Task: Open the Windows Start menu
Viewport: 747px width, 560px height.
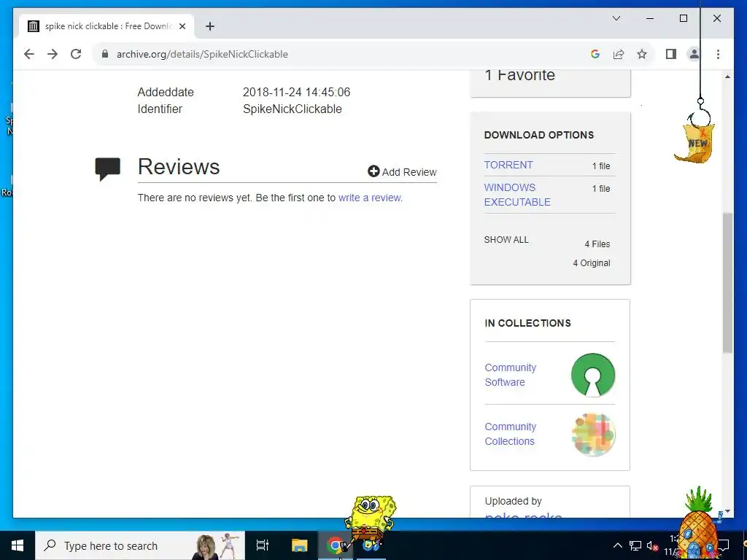Action: 18,545
